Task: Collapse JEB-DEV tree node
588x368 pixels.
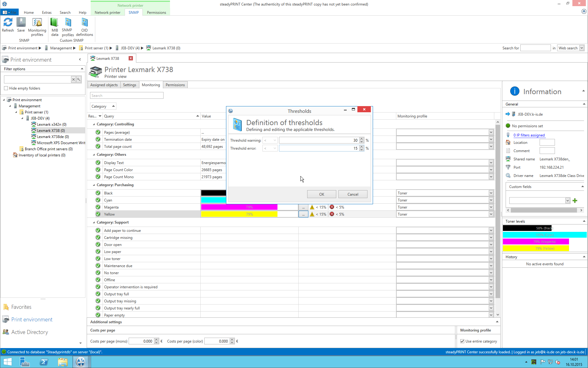Action: (x=22, y=118)
